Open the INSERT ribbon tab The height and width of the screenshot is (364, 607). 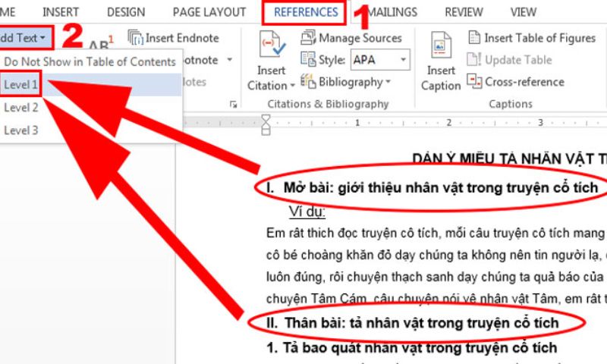click(61, 12)
